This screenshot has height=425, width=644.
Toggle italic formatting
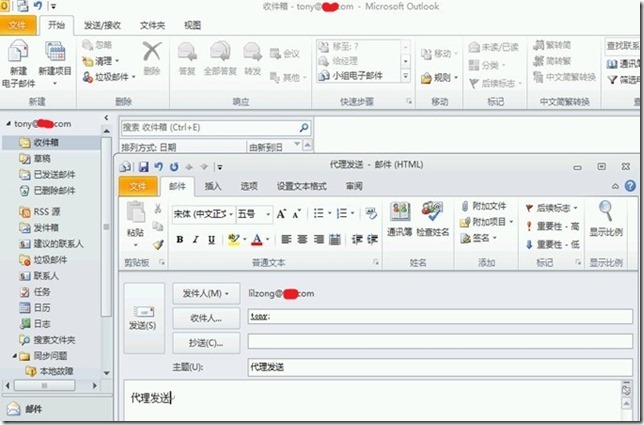click(x=195, y=240)
